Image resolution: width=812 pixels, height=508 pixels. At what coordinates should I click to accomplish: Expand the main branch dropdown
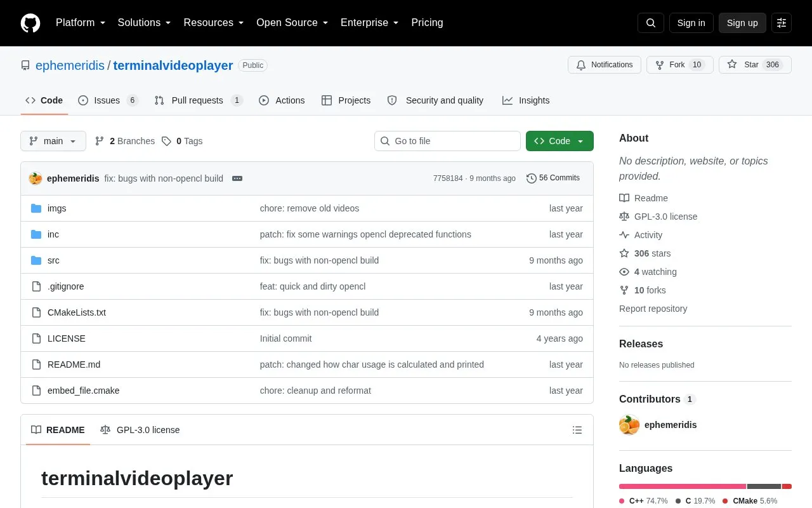point(53,141)
